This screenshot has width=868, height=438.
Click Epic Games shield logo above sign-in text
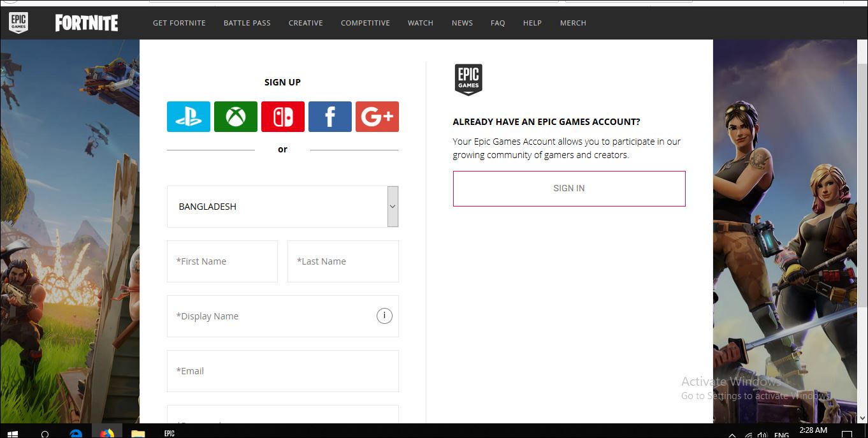(468, 80)
